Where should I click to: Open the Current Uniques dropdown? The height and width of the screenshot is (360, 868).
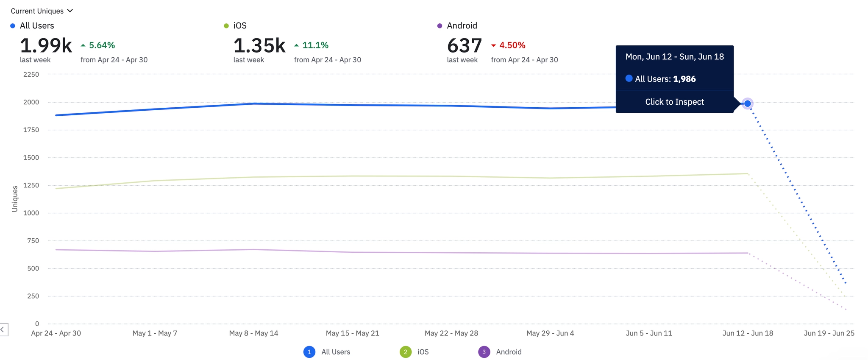click(37, 11)
